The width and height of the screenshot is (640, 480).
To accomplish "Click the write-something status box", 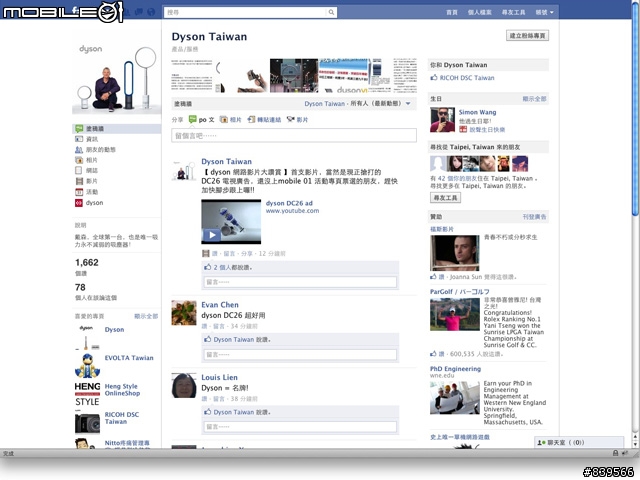I will pos(294,136).
